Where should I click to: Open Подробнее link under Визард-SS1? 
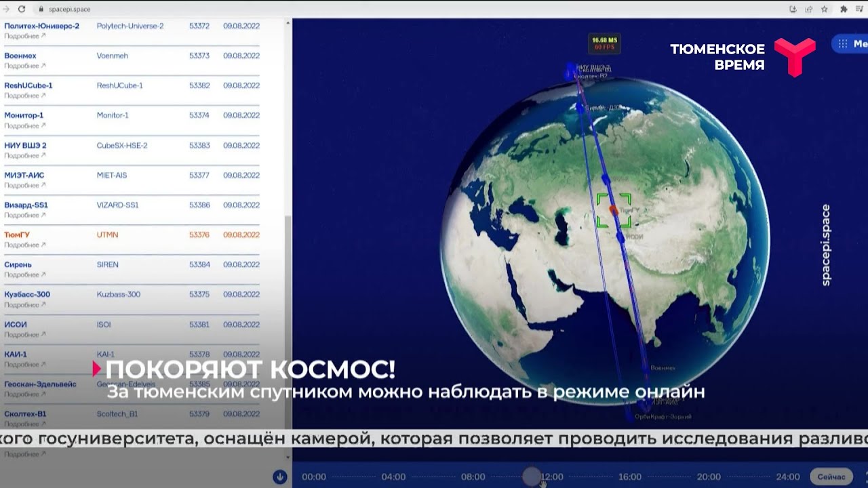click(x=25, y=215)
